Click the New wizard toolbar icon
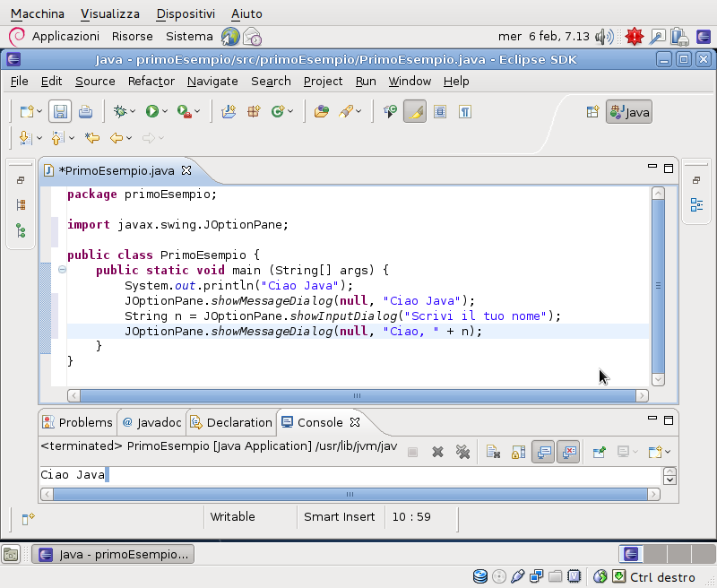The width and height of the screenshot is (717, 588). (27, 111)
